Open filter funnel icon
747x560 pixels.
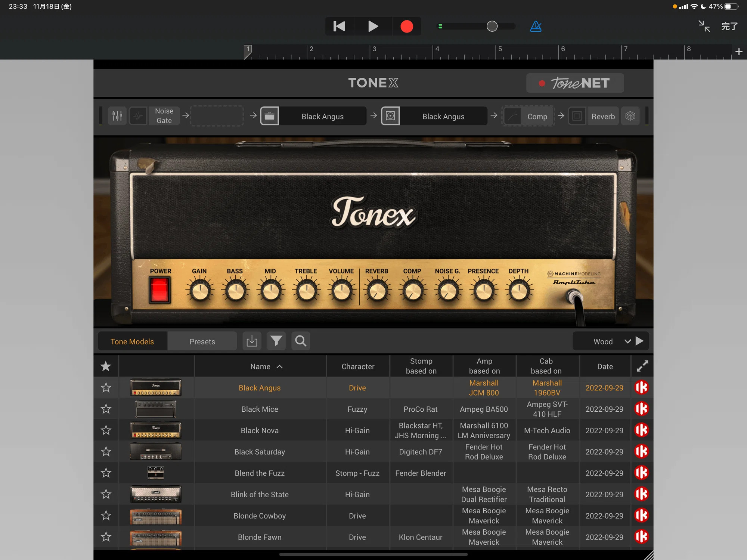click(276, 341)
